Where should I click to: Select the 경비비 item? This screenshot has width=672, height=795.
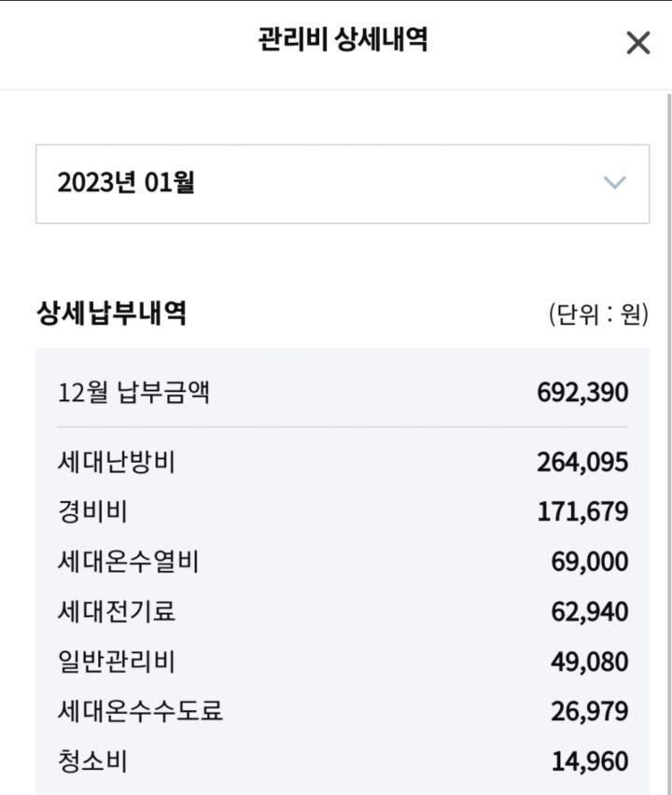(92, 512)
